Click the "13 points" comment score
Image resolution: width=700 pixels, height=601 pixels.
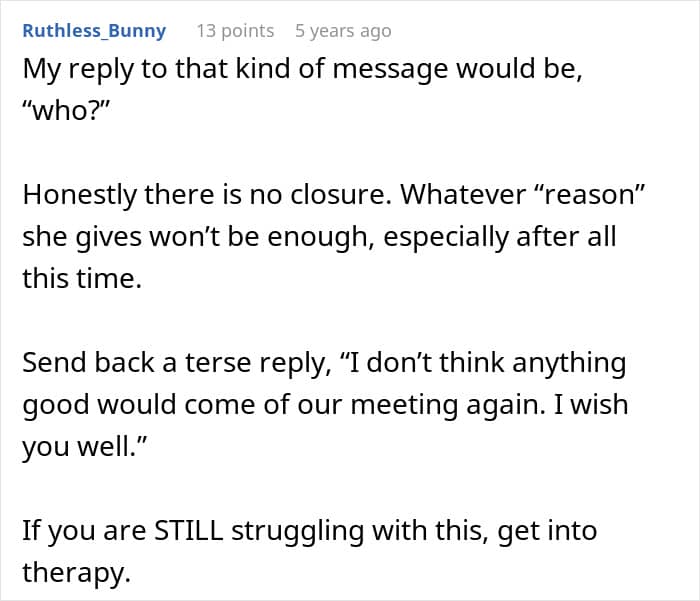pos(235,30)
